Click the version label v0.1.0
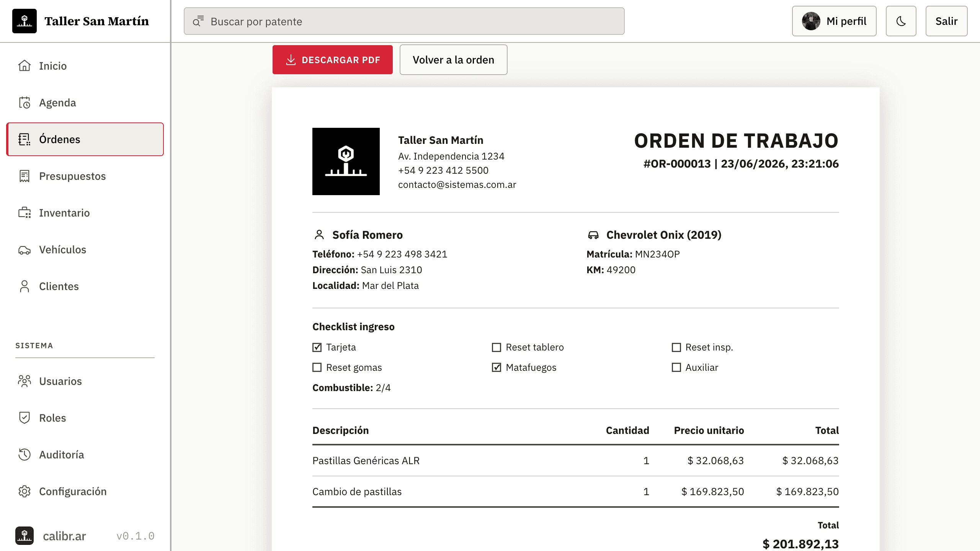This screenshot has width=980, height=551. coord(136,536)
